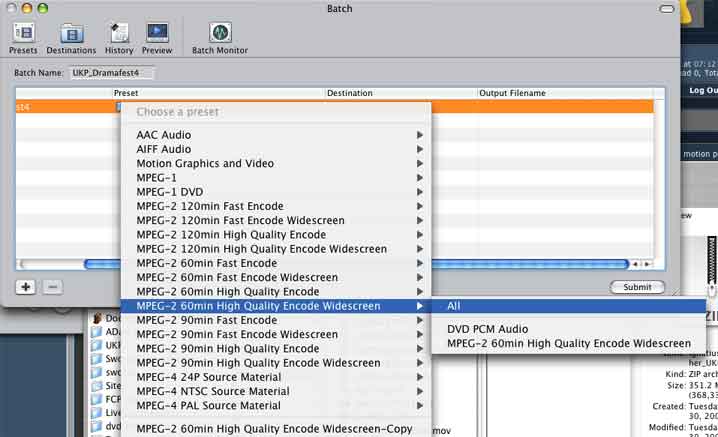The image size is (718, 437).
Task: Expand the MPEG-4 PAL Source Material arrow
Action: (x=419, y=405)
